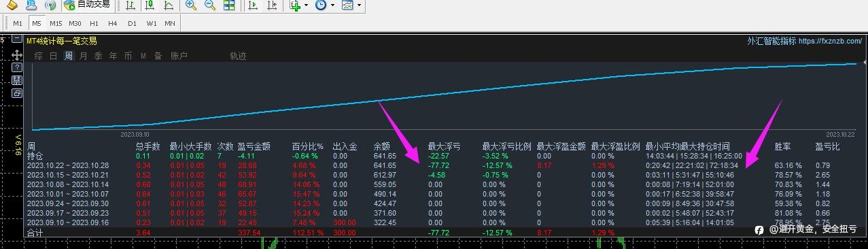Switch to candlestick chart icon
Image resolution: width=868 pixels, height=249 pixels.
(150, 5)
